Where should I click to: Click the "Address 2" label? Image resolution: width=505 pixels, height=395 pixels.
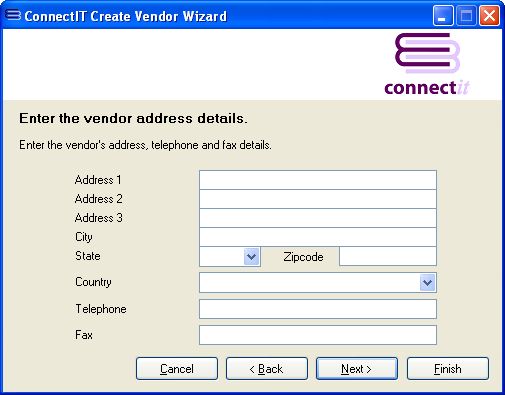(99, 199)
